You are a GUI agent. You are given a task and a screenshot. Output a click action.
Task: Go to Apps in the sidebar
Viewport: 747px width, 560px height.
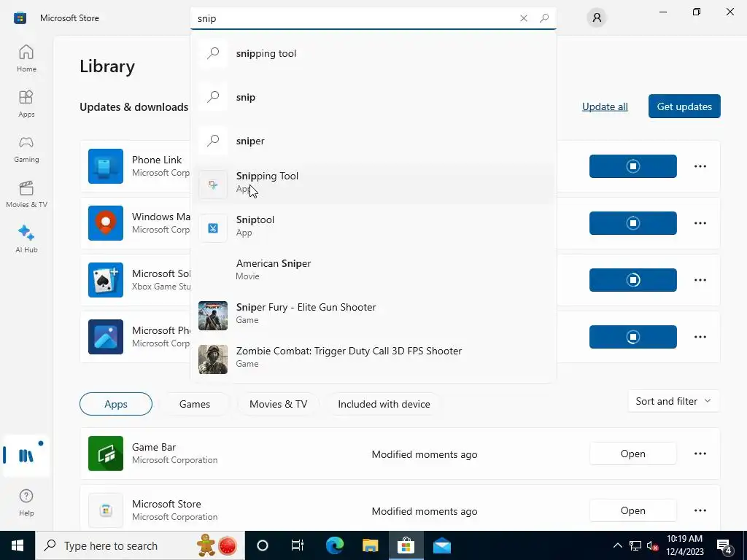tap(26, 104)
